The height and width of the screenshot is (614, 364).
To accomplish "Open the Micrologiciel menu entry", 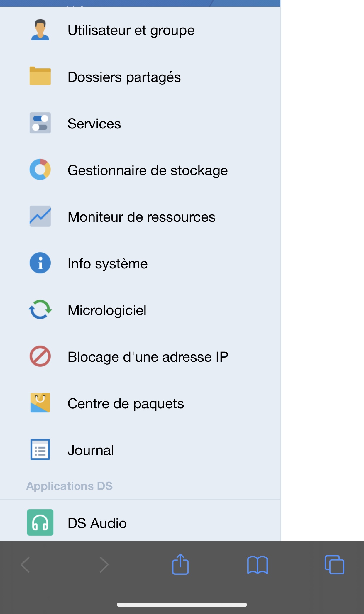I will click(107, 310).
